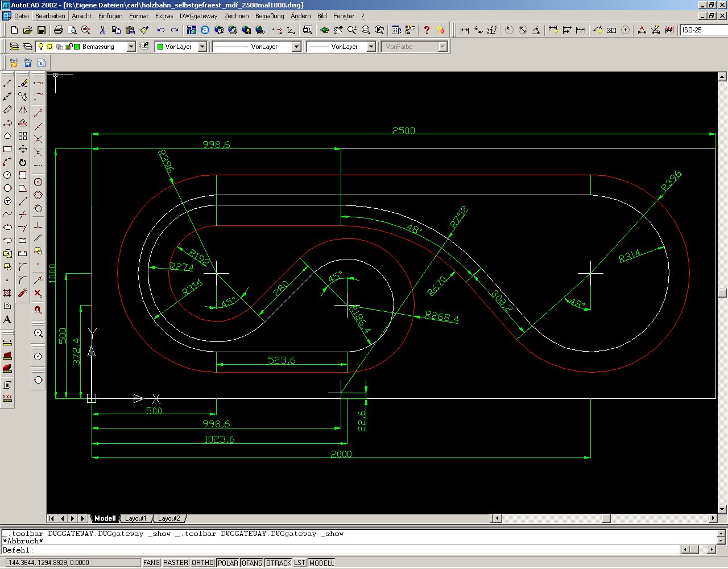This screenshot has width=728, height=569.
Task: Select the Erase tool
Action: coord(23,83)
